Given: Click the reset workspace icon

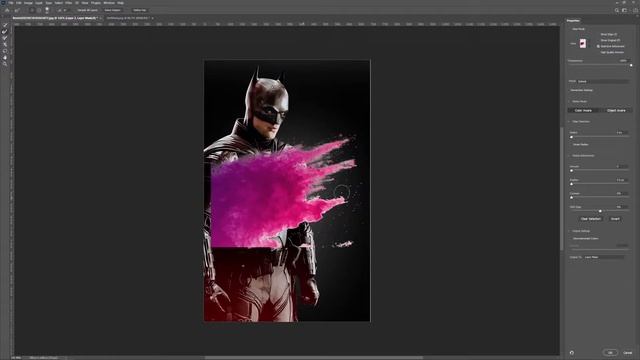Looking at the screenshot, I should (x=572, y=353).
